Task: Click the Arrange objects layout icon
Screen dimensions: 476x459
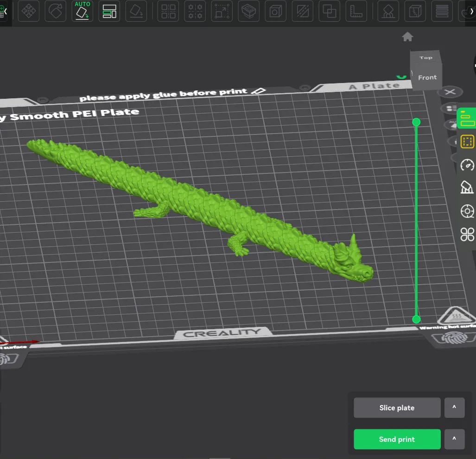Action: (110, 12)
